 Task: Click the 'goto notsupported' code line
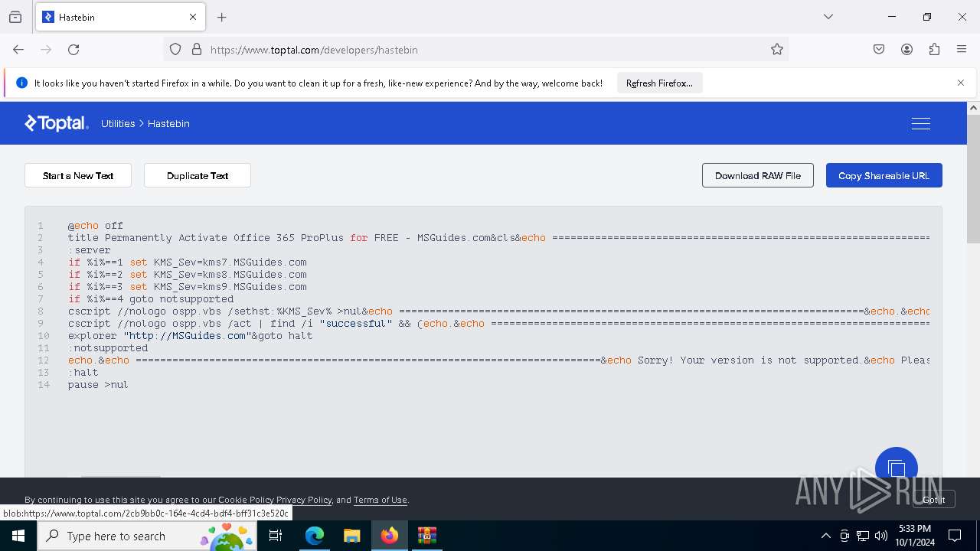pyautogui.click(x=151, y=299)
